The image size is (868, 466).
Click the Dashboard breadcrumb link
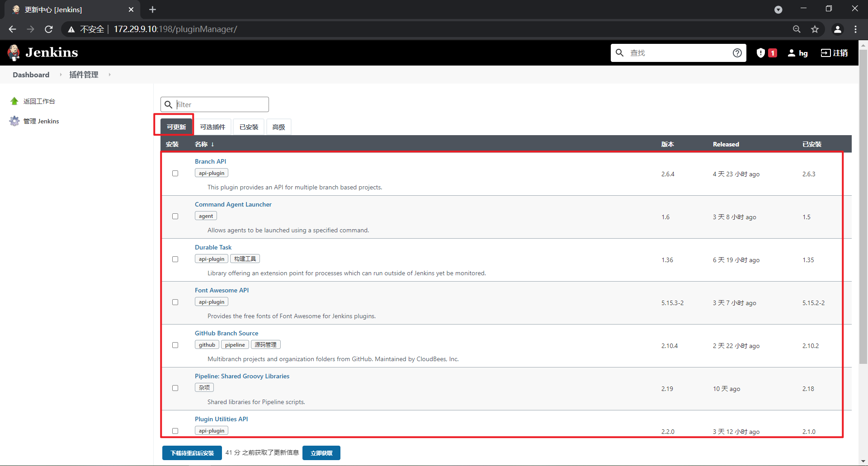(x=31, y=75)
